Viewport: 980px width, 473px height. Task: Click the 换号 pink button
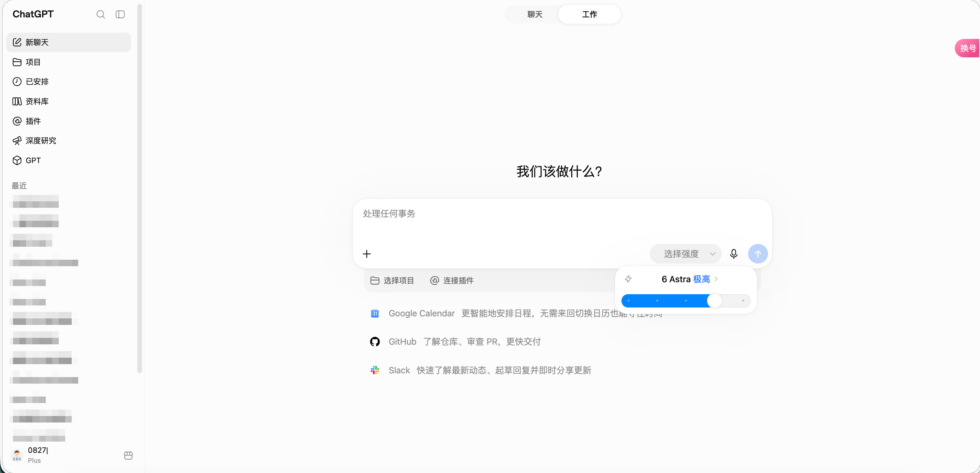[x=967, y=48]
